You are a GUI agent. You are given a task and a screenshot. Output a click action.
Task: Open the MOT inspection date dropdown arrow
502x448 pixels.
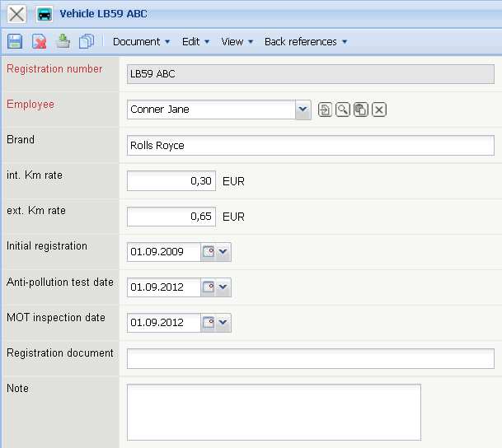coord(223,323)
